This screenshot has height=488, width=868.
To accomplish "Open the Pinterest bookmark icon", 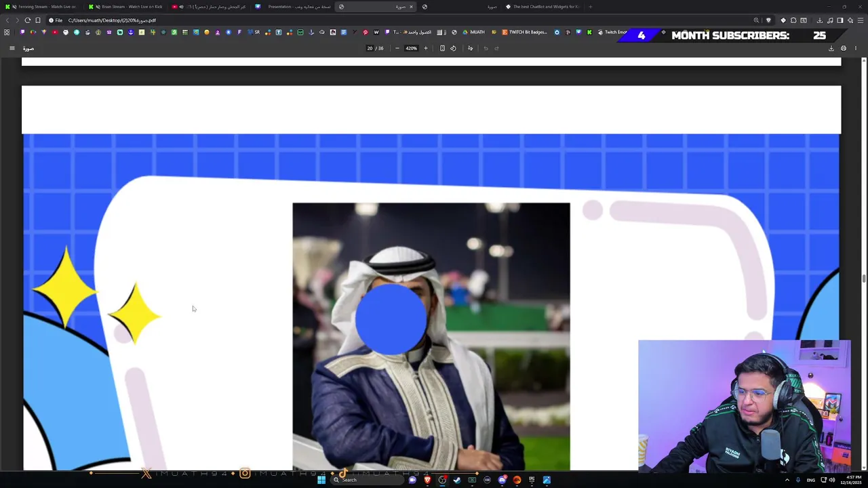I will [x=366, y=32].
